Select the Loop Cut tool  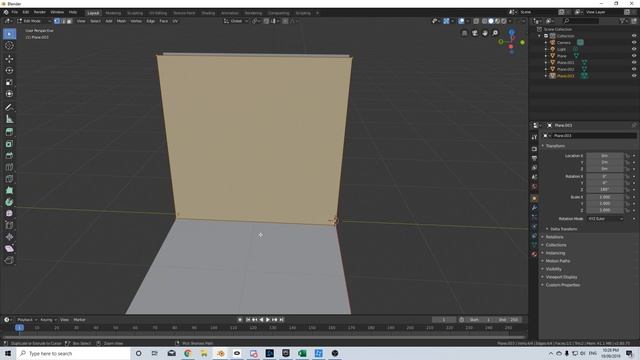(9, 167)
